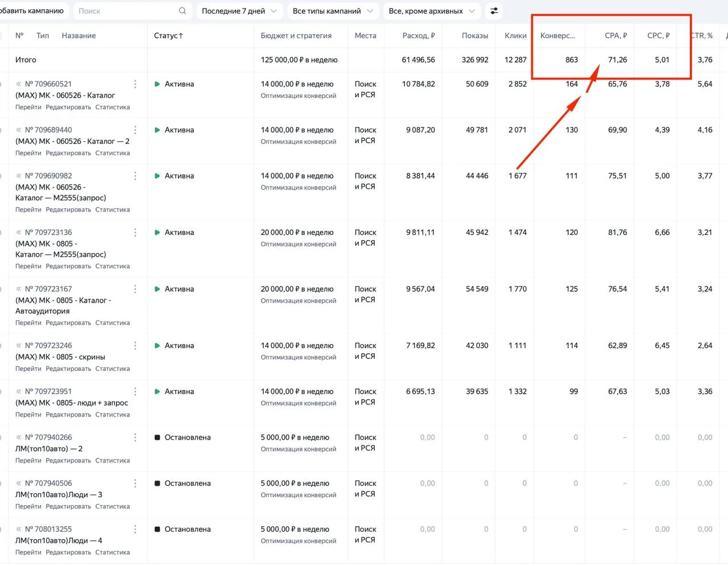The width and height of the screenshot is (728, 566).
Task: Sort by the 'Расход, ₽' column header
Action: 419,36
